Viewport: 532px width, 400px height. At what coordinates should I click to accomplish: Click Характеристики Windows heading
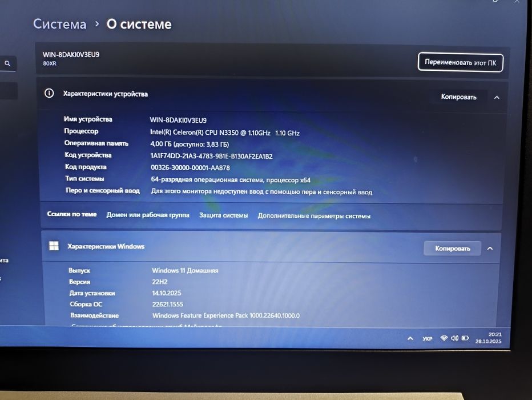click(x=106, y=246)
